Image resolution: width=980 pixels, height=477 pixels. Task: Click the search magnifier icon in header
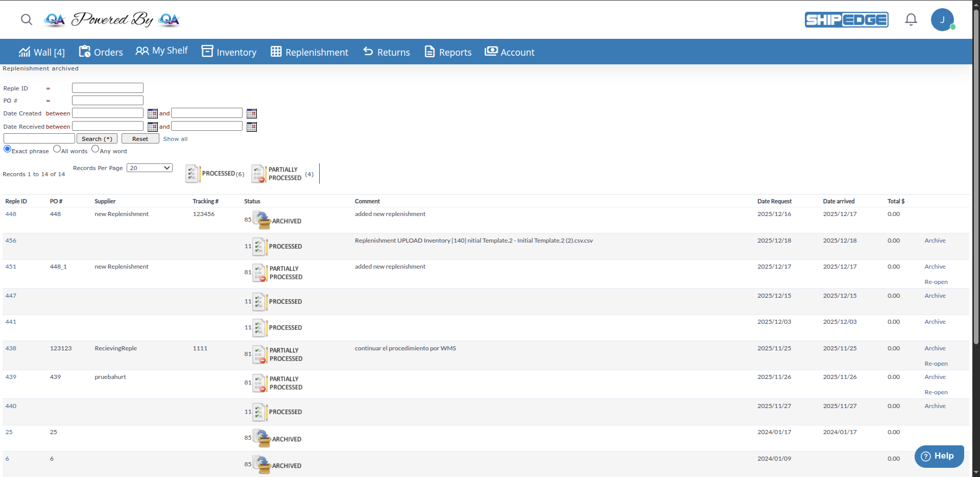[x=27, y=19]
